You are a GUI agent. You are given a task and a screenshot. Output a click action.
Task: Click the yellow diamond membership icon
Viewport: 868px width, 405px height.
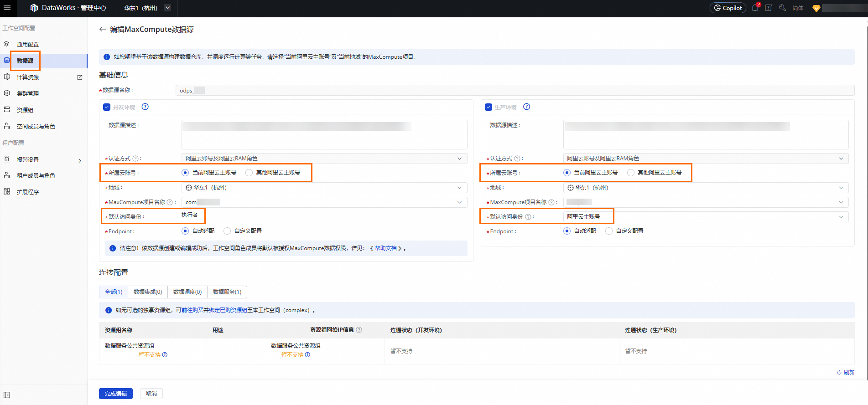[x=816, y=8]
